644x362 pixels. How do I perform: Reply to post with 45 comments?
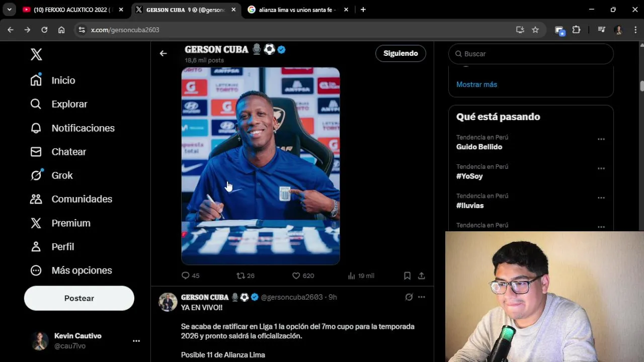click(x=190, y=276)
